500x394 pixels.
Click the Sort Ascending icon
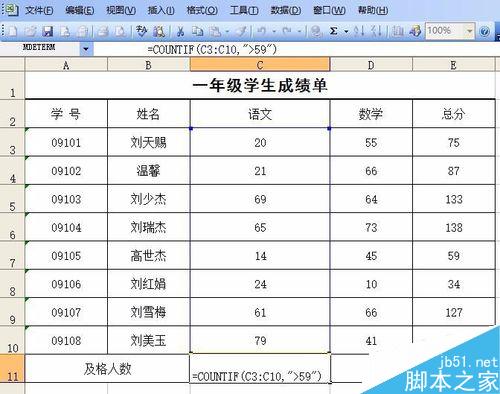(359, 31)
